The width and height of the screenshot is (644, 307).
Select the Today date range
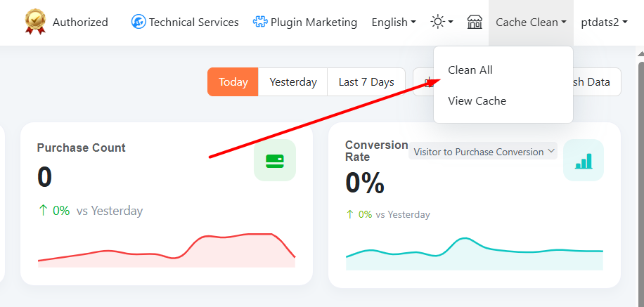[233, 82]
